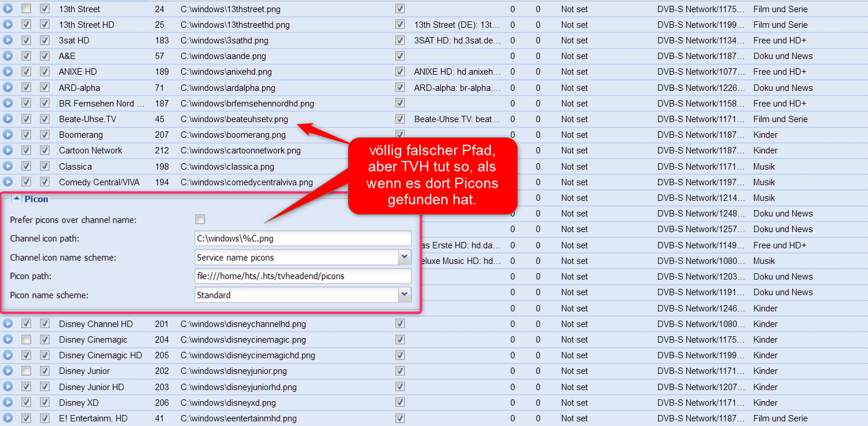The width and height of the screenshot is (868, 426).
Task: Toggle first checkbox of Disney Cinemagic row
Action: [x=26, y=340]
